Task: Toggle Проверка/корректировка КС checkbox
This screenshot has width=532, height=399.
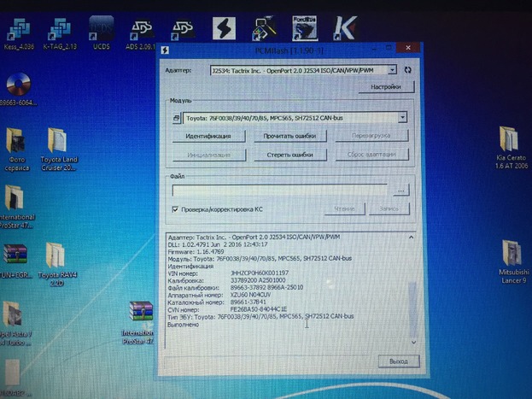Action: click(x=174, y=208)
